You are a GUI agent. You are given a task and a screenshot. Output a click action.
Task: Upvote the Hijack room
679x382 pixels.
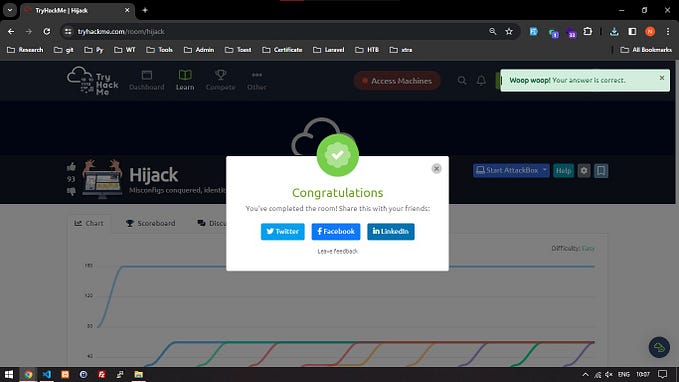(x=71, y=167)
